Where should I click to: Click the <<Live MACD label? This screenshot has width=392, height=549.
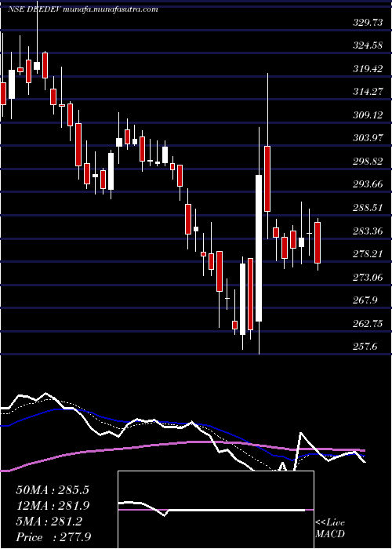pos(330,529)
